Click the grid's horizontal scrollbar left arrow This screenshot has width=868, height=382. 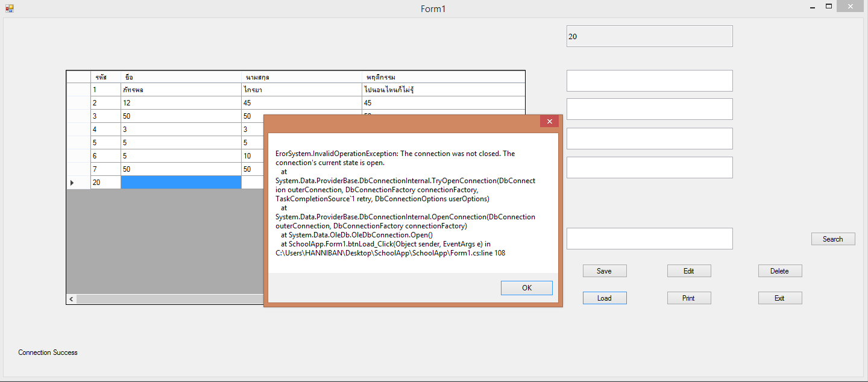point(71,299)
